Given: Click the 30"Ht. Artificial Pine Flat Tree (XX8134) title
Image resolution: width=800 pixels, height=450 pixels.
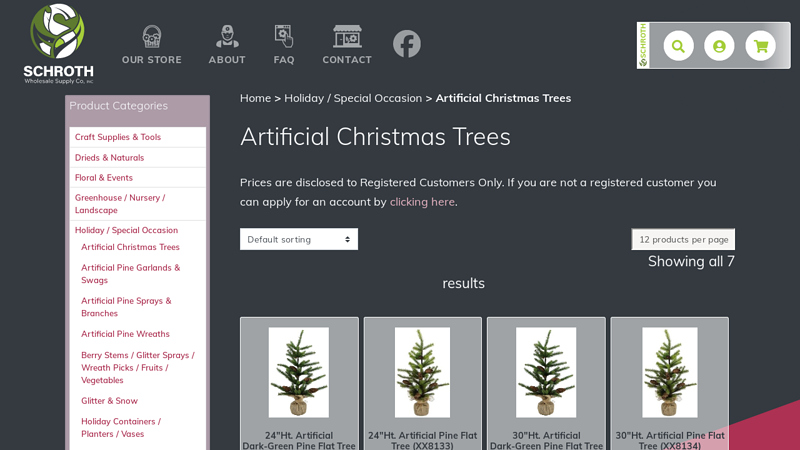Looking at the screenshot, I should [669, 440].
